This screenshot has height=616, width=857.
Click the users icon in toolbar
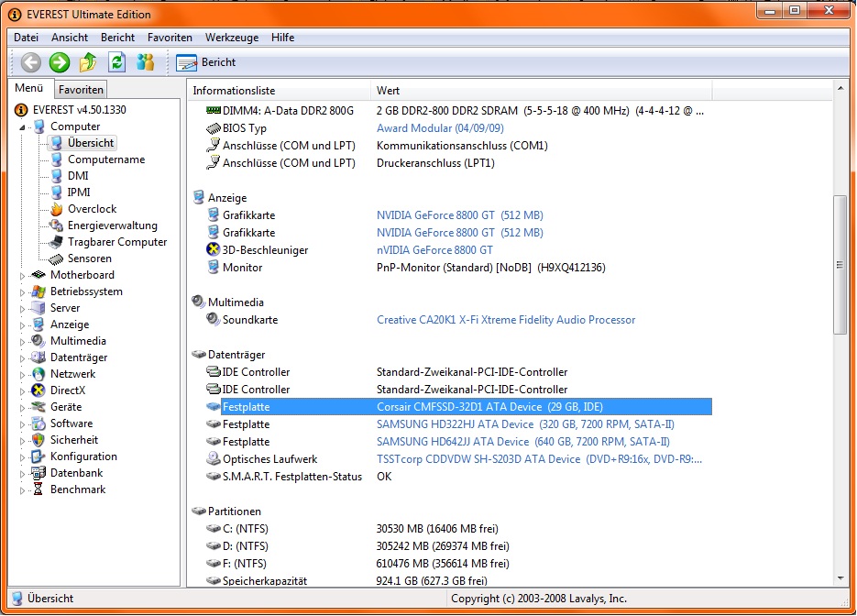click(x=145, y=62)
